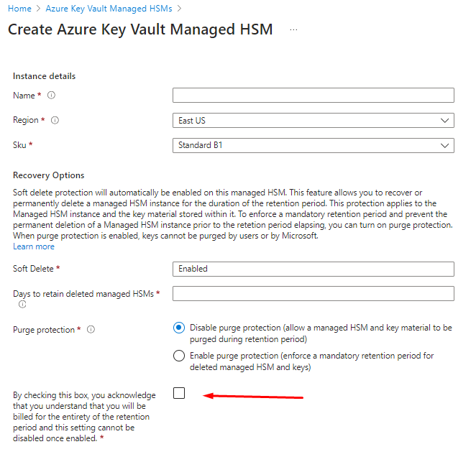
Task: Click the info icon next to Name
Action: pyautogui.click(x=52, y=96)
